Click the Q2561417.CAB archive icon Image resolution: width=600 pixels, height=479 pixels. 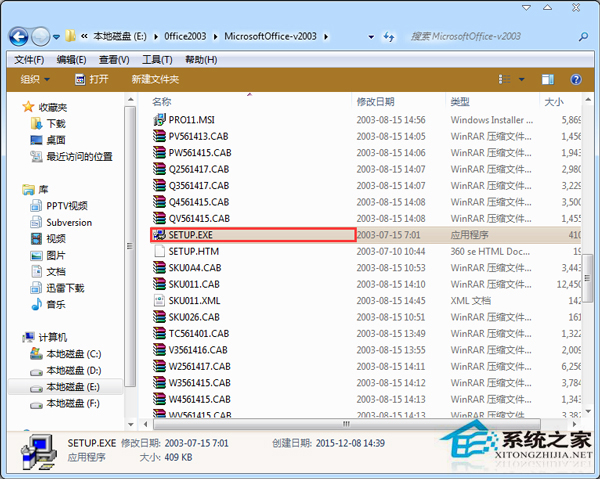159,169
